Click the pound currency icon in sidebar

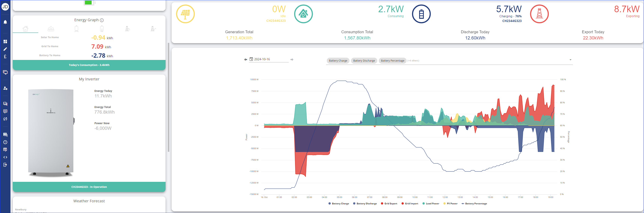click(x=5, y=57)
